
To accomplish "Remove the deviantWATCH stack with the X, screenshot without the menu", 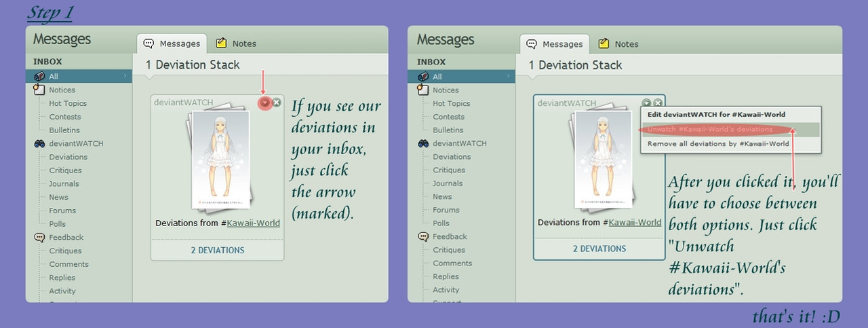I will tap(276, 103).
